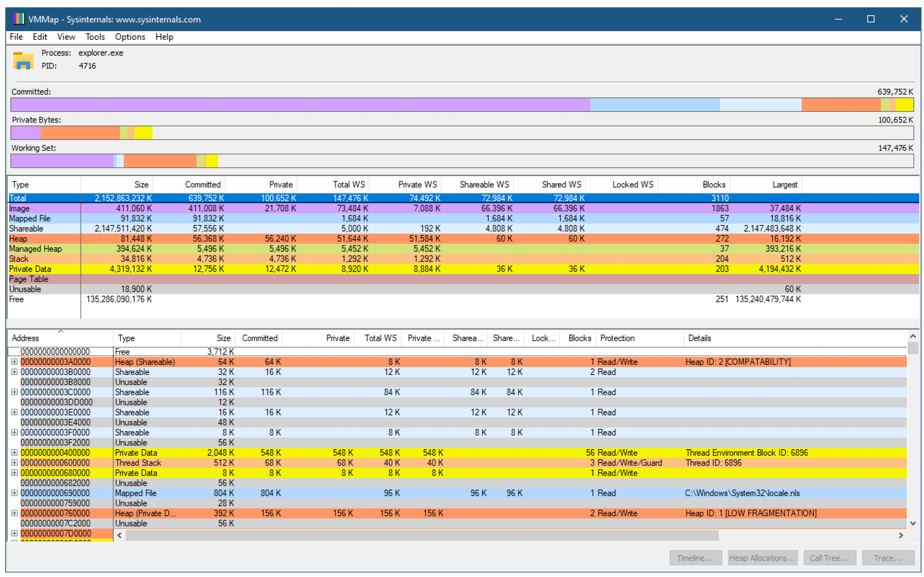The height and width of the screenshot is (577, 924).
Task: Select the C:\Windows\System32\locale.nls details entry
Action: click(742, 493)
